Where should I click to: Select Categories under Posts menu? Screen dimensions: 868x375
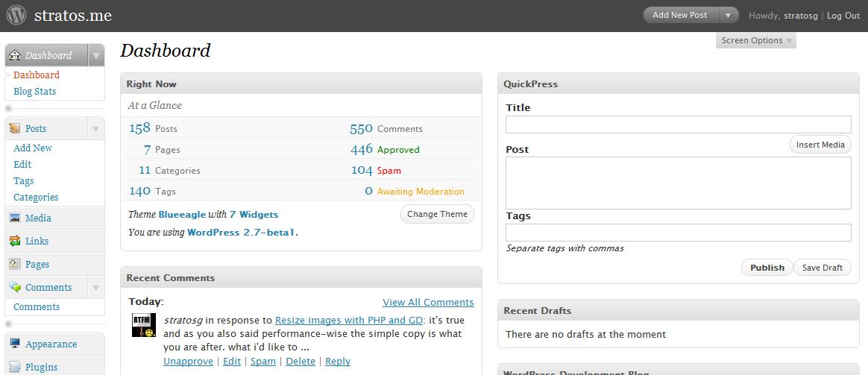coord(36,197)
